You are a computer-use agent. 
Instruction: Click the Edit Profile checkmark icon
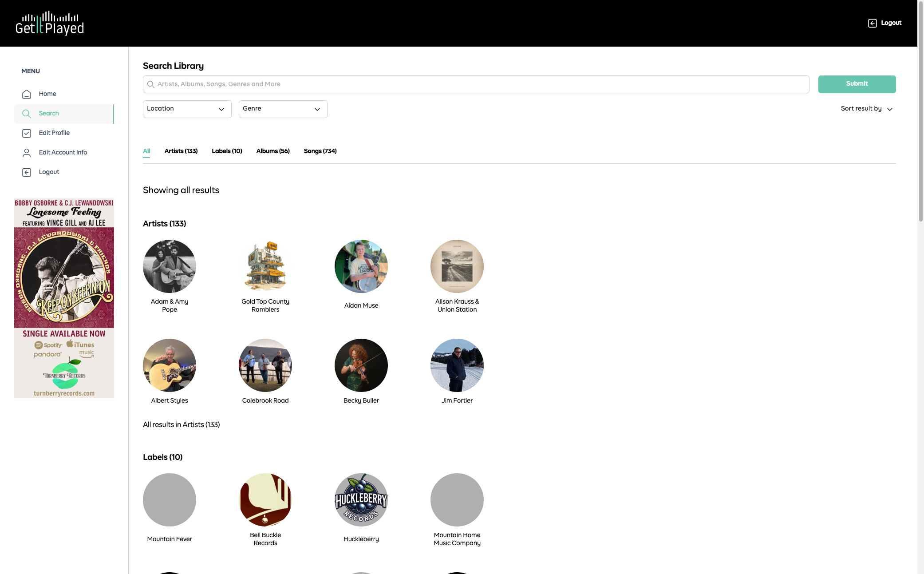coord(27,133)
